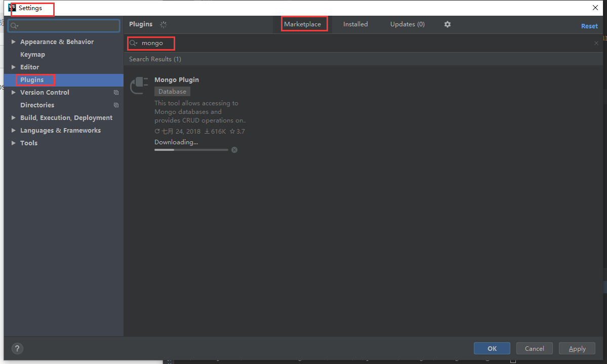Click the Mongo Plugin plug icon
Screen dimensions: 607x364
point(139,85)
